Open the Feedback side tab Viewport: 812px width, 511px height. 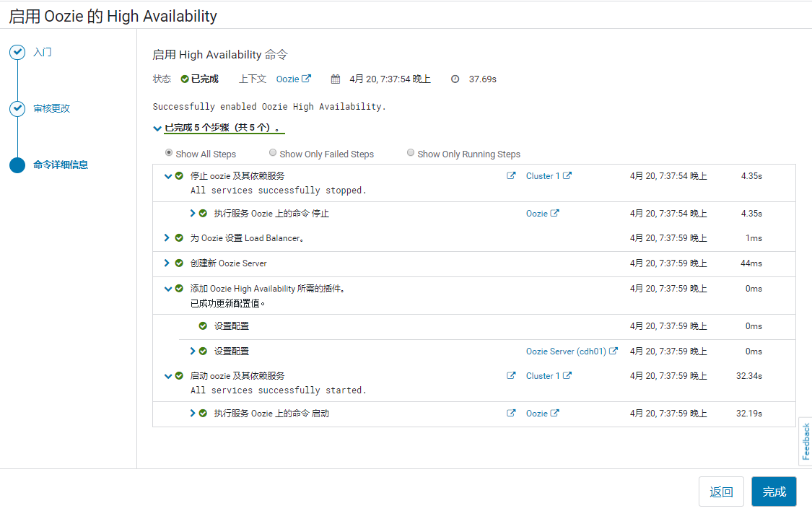click(806, 441)
